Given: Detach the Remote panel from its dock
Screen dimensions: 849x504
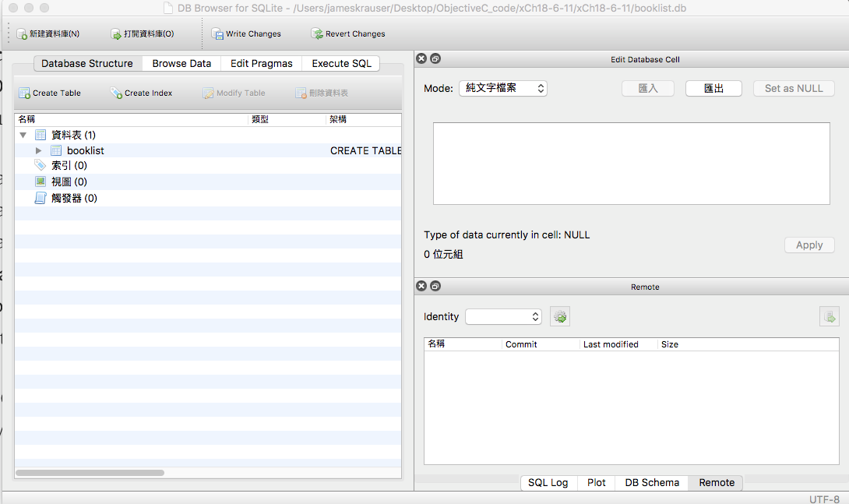Looking at the screenshot, I should [435, 286].
